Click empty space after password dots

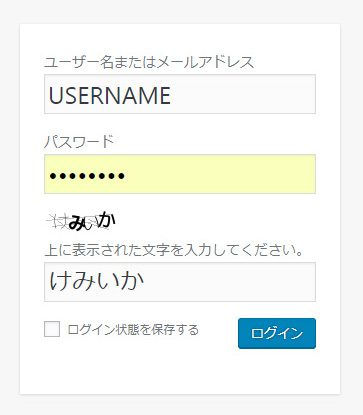click(220, 174)
